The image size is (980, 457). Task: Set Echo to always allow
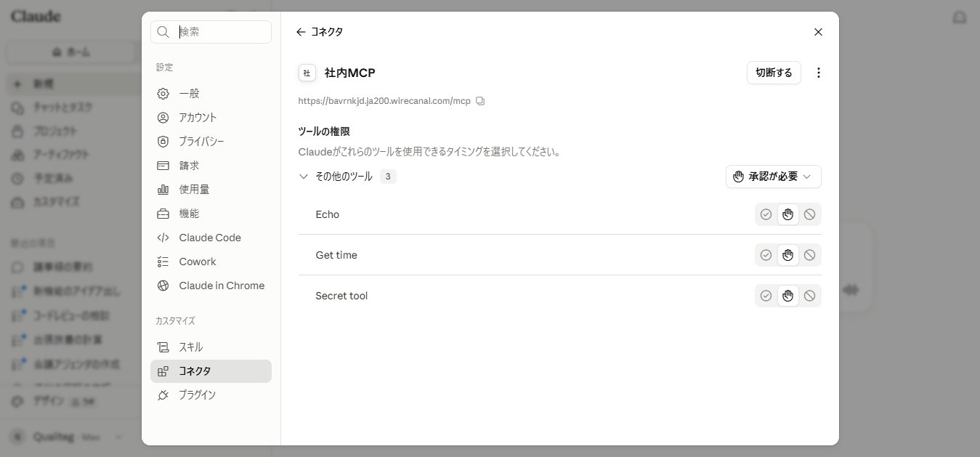click(766, 214)
